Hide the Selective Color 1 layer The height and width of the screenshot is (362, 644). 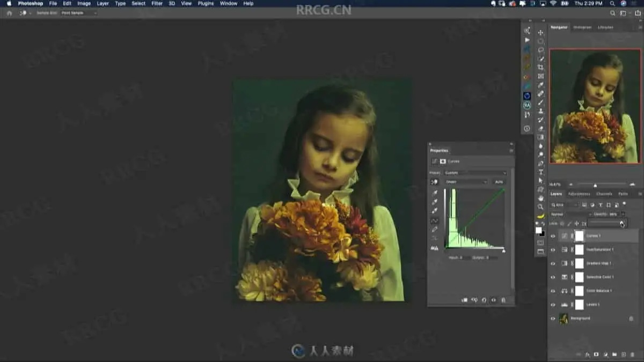tap(553, 277)
